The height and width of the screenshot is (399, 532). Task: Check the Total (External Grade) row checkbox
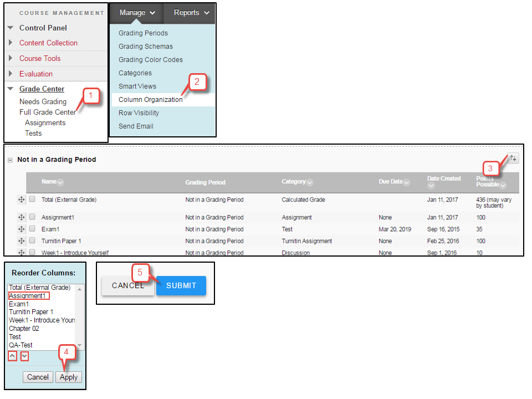coord(32,199)
